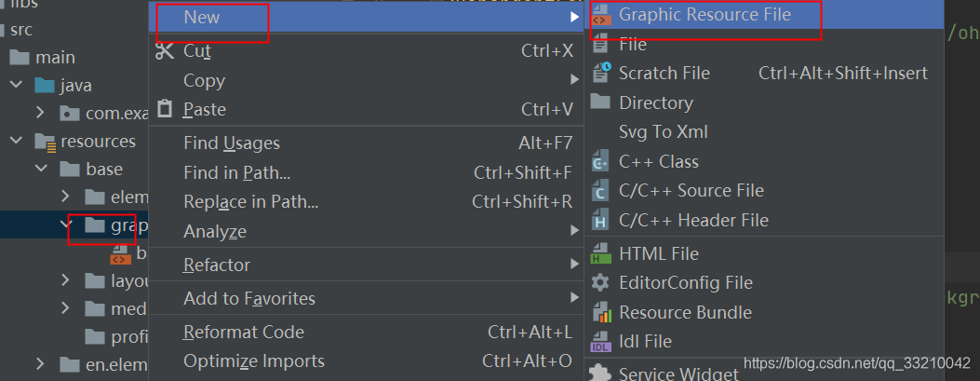Collapse the java folder node
The height and width of the screenshot is (381, 980).
pos(16,85)
